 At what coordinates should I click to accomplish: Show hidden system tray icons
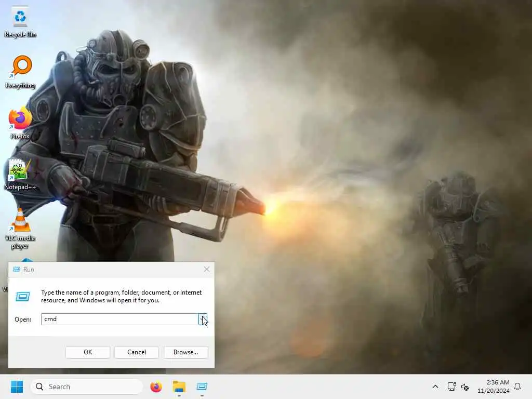435,387
